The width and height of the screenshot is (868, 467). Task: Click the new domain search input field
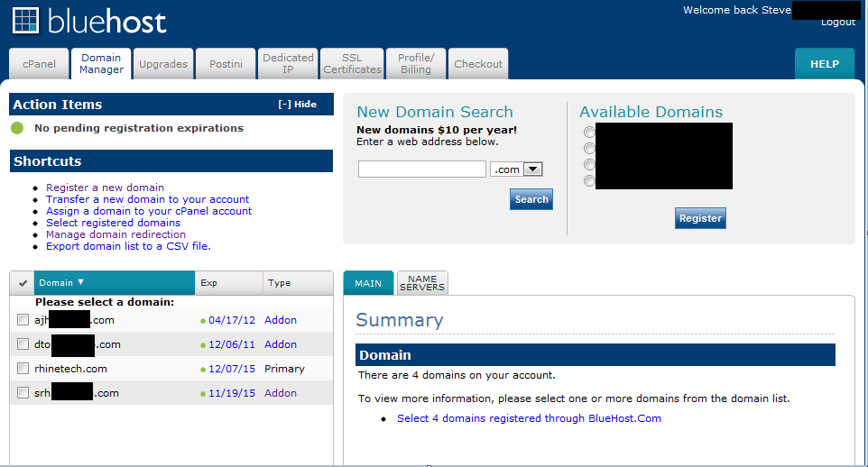tap(422, 169)
